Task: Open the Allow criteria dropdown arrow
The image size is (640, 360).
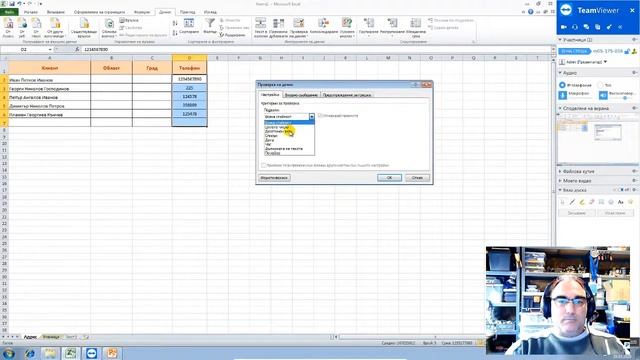Action: [311, 117]
